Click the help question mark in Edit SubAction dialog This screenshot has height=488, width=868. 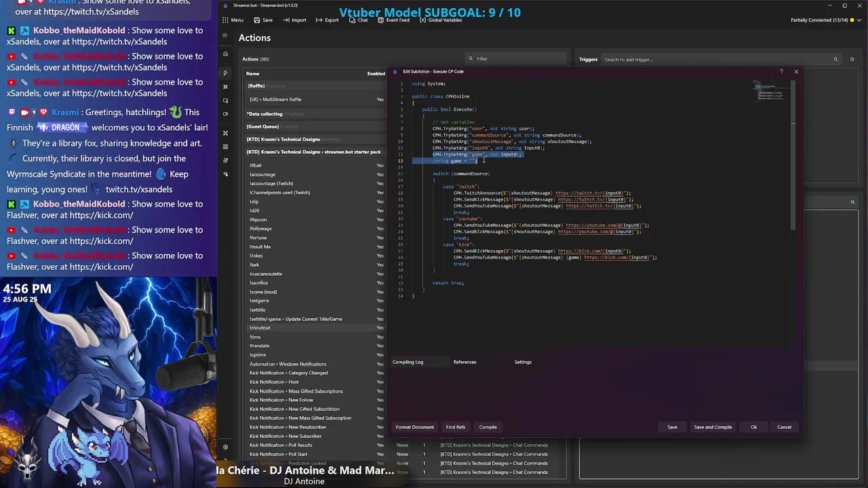point(781,72)
